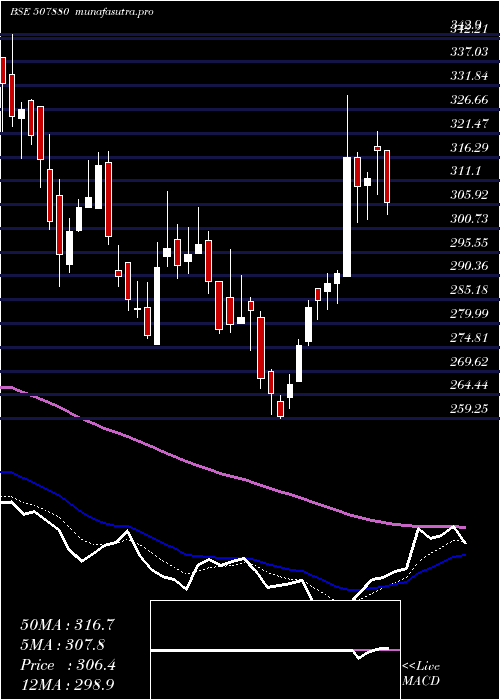Click the 5MA : 307.8 readout
This screenshot has height=700, width=500.
(x=63, y=645)
